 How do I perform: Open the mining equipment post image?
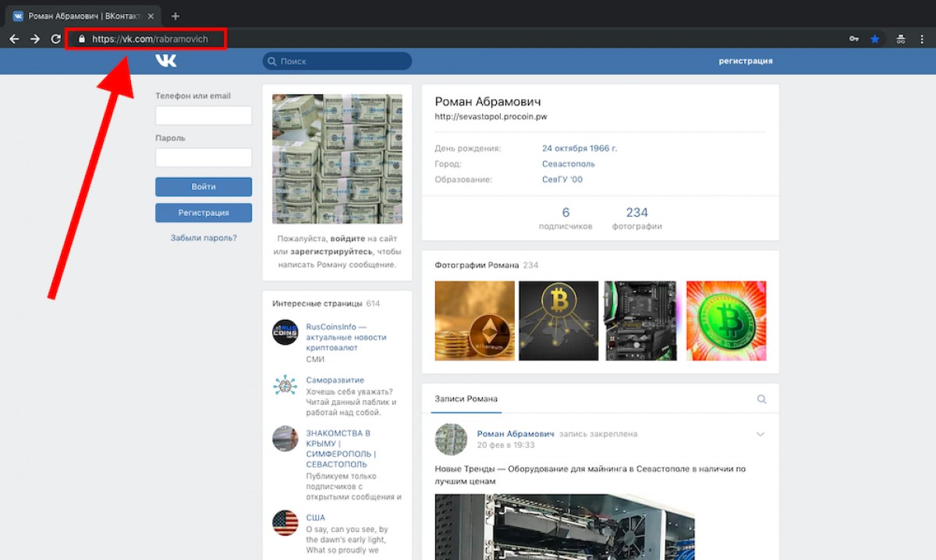[565, 526]
